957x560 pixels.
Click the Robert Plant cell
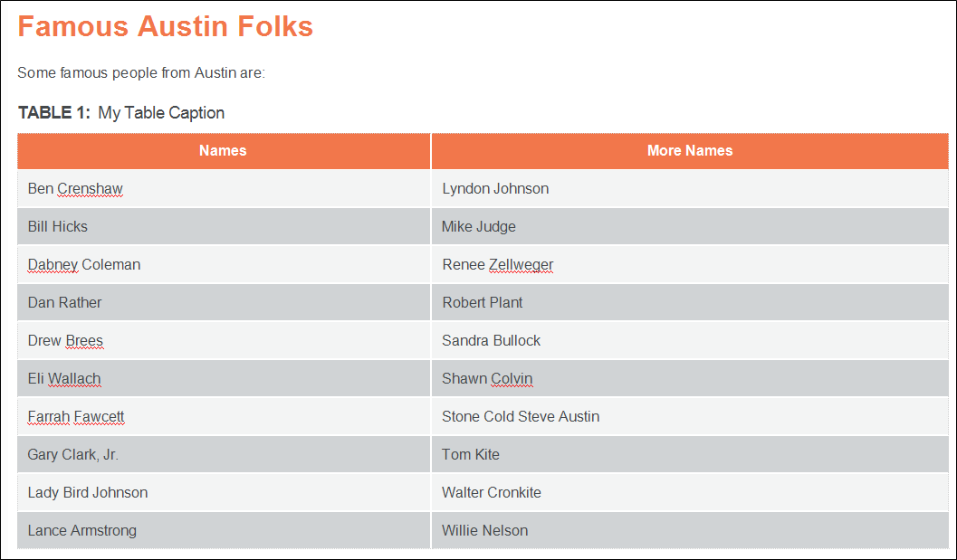[690, 302]
